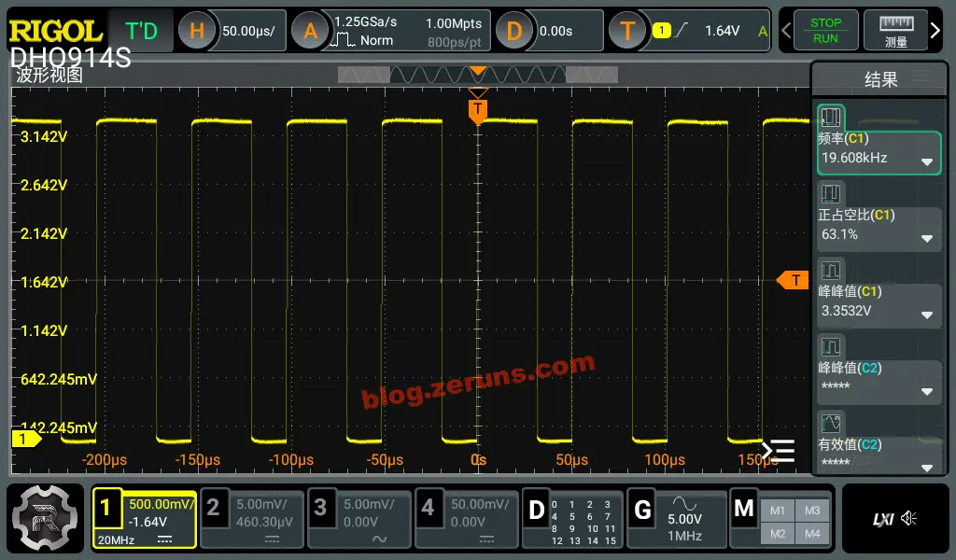
Task: Collapse results panel with the list arrow icon
Action: coord(779,451)
